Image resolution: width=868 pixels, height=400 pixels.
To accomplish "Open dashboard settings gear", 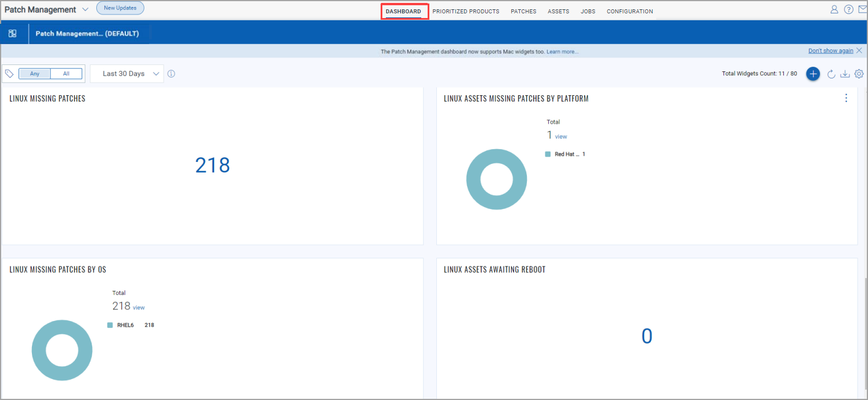I will pos(859,74).
